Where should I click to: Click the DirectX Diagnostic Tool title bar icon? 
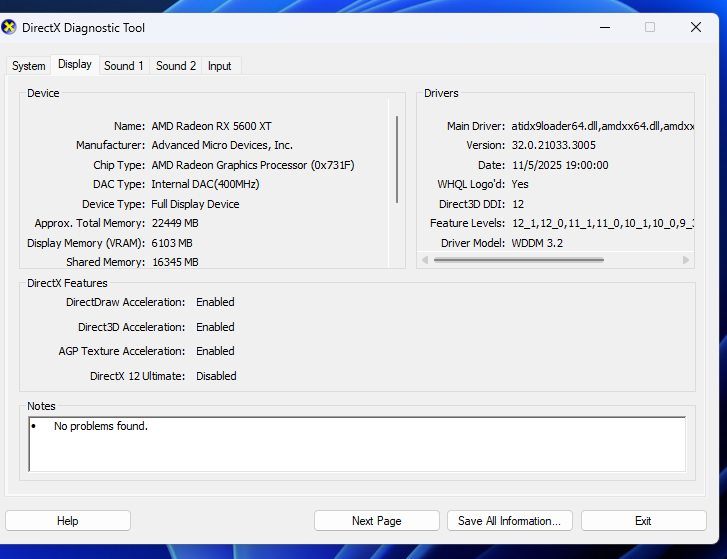(8, 27)
